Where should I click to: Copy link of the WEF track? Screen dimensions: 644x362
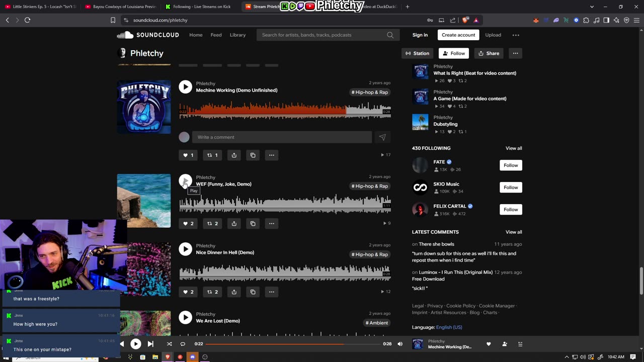click(x=253, y=223)
